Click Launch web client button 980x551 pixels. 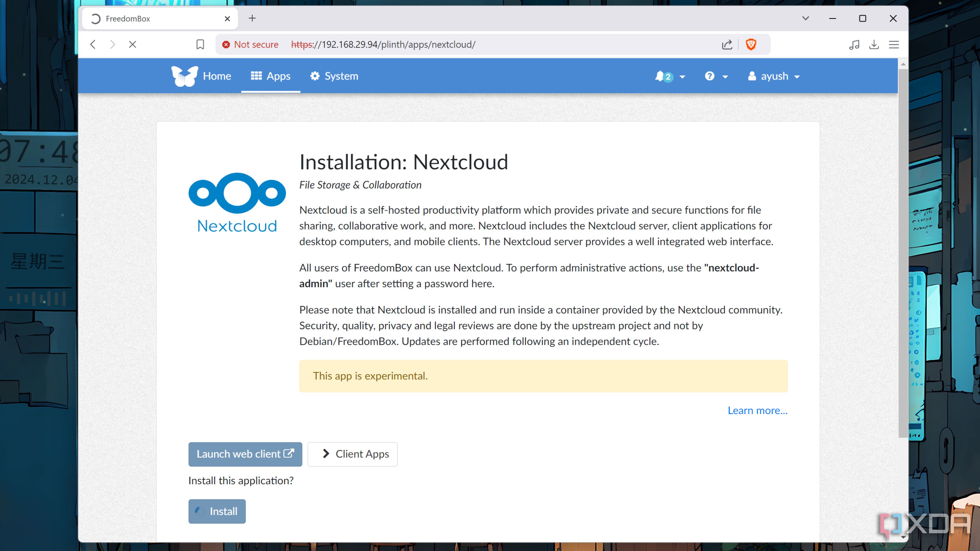coord(245,454)
